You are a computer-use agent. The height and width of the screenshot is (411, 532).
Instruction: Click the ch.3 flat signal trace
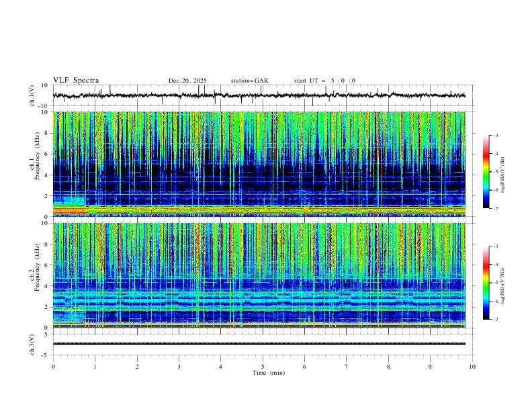click(259, 344)
